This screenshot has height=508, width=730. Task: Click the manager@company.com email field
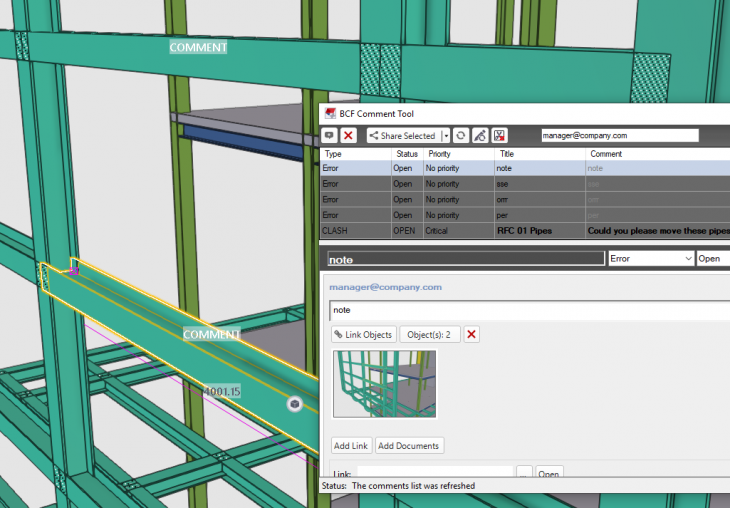tap(618, 135)
